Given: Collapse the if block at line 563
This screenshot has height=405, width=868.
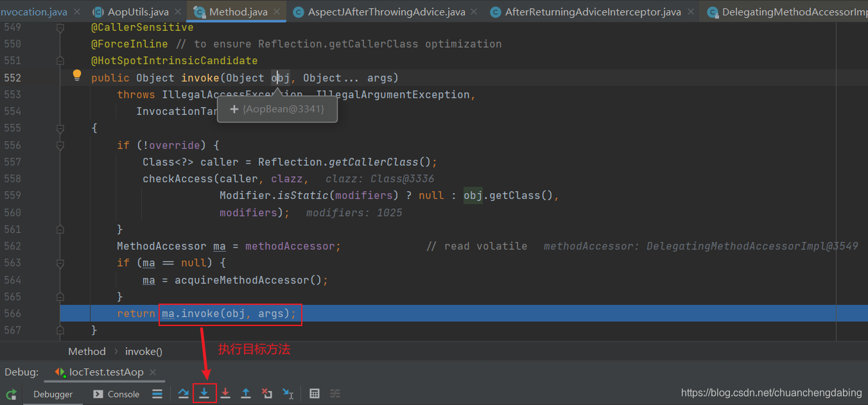Looking at the screenshot, I should point(60,263).
